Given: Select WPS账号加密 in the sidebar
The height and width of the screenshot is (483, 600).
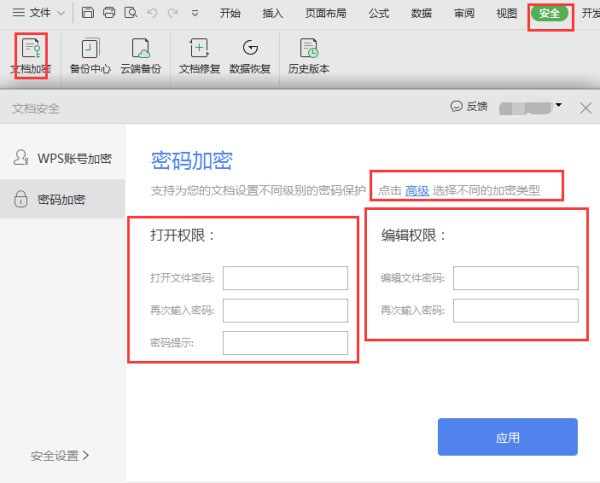Looking at the screenshot, I should pyautogui.click(x=62, y=158).
